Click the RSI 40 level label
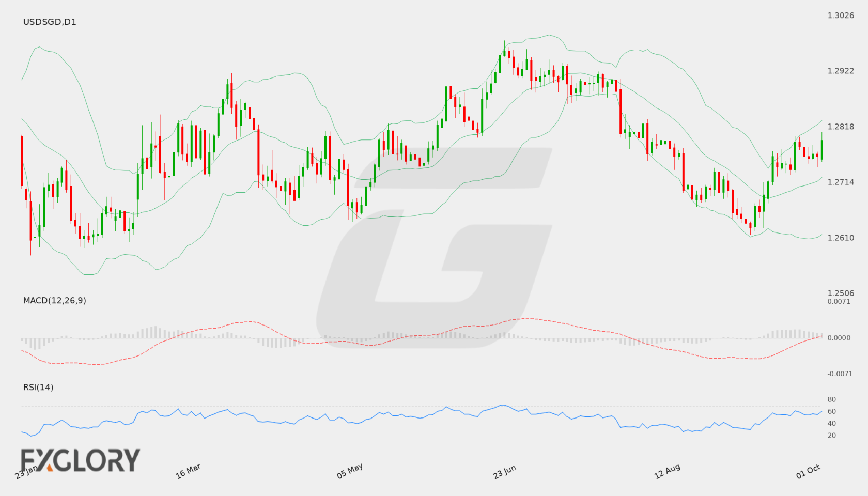 [x=831, y=423]
